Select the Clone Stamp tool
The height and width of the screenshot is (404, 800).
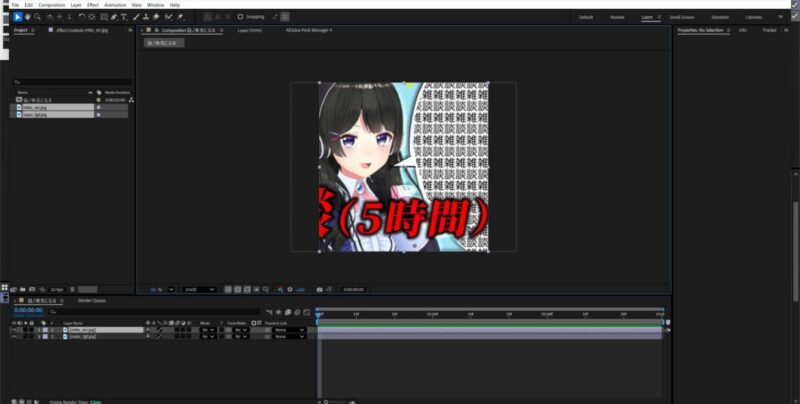(146, 17)
